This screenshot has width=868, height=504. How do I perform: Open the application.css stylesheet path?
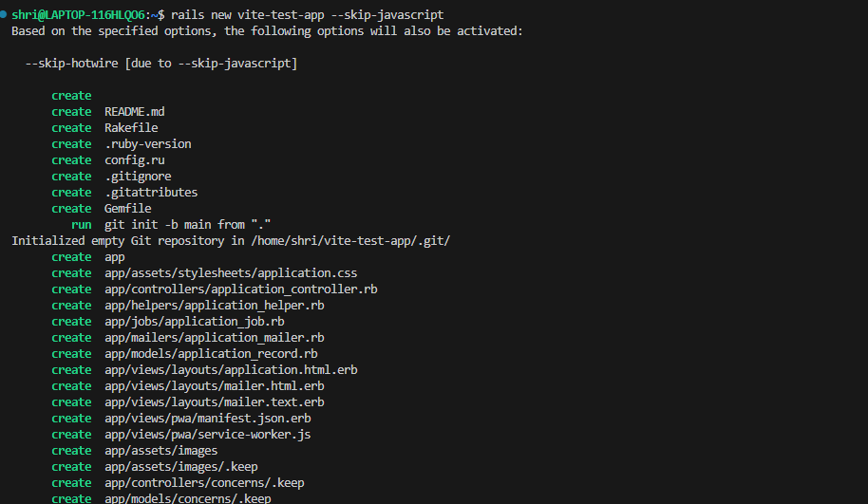point(231,273)
